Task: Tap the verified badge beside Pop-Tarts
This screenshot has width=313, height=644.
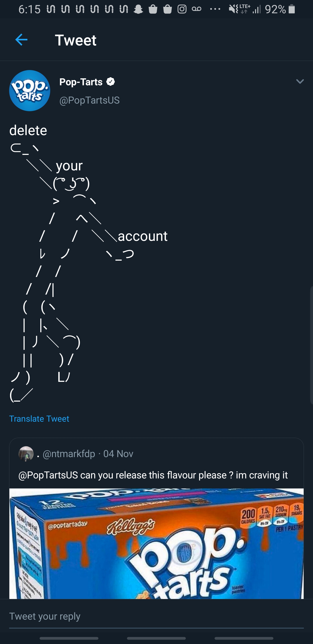Action: [110, 82]
